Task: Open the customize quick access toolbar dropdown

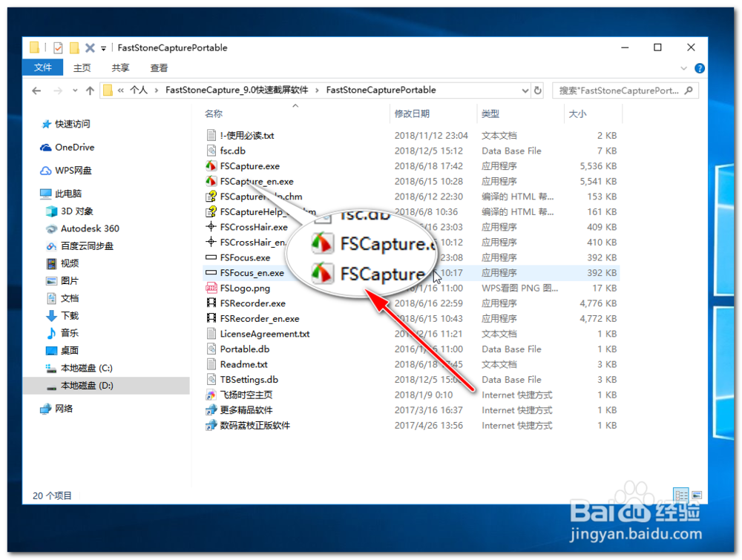Action: coord(103,48)
